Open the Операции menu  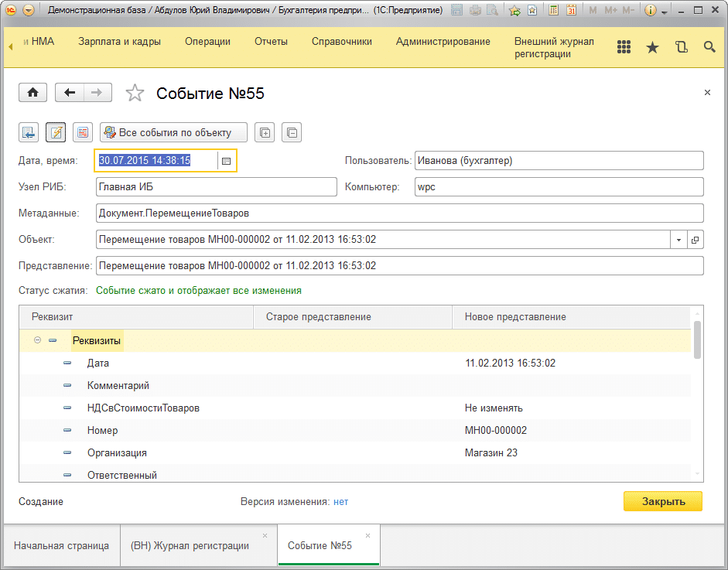tap(207, 42)
